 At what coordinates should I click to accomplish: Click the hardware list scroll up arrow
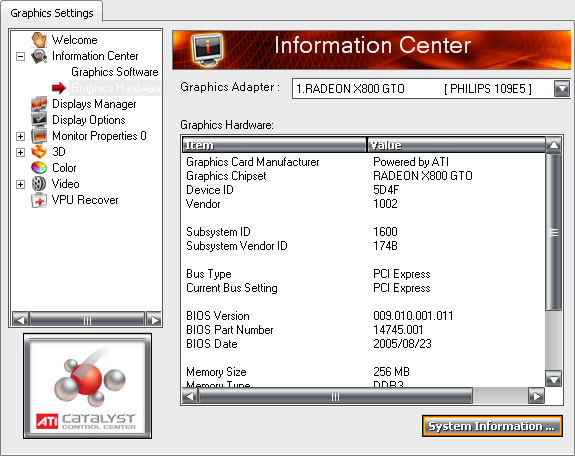[x=553, y=145]
